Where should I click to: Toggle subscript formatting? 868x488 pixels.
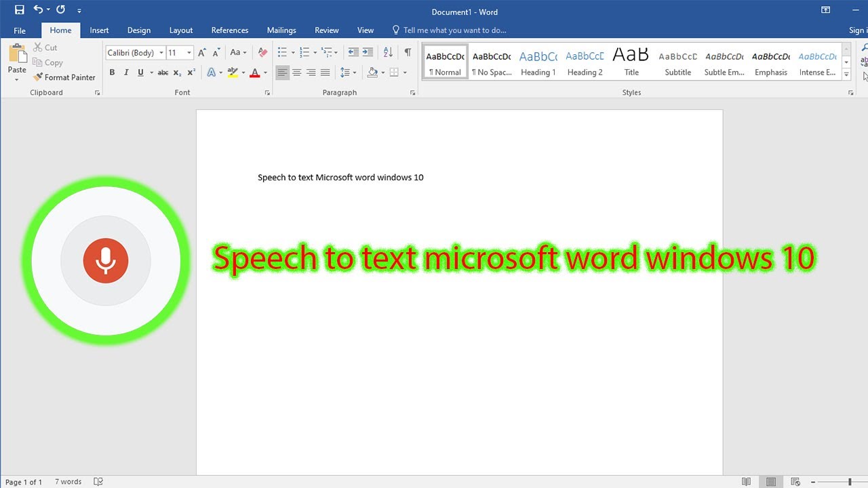[x=177, y=73]
